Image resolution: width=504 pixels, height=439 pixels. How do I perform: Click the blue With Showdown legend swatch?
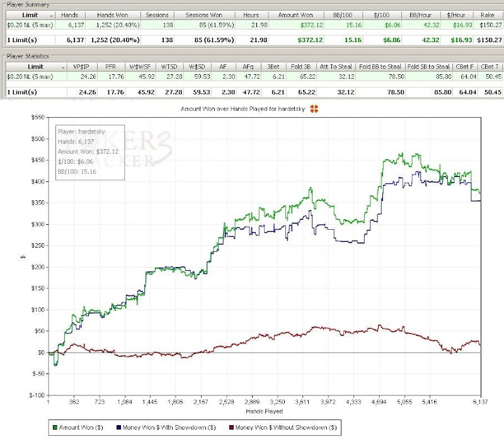point(118,428)
